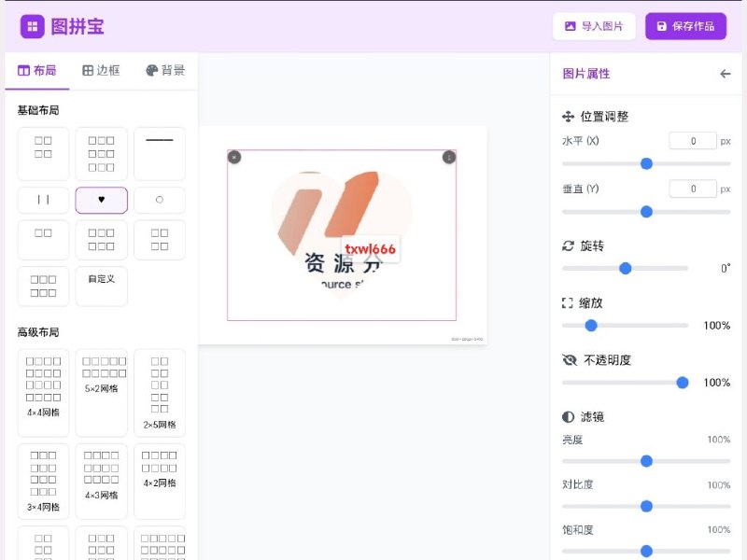Select the two vertical bars layout
747x560 pixels.
point(43,200)
